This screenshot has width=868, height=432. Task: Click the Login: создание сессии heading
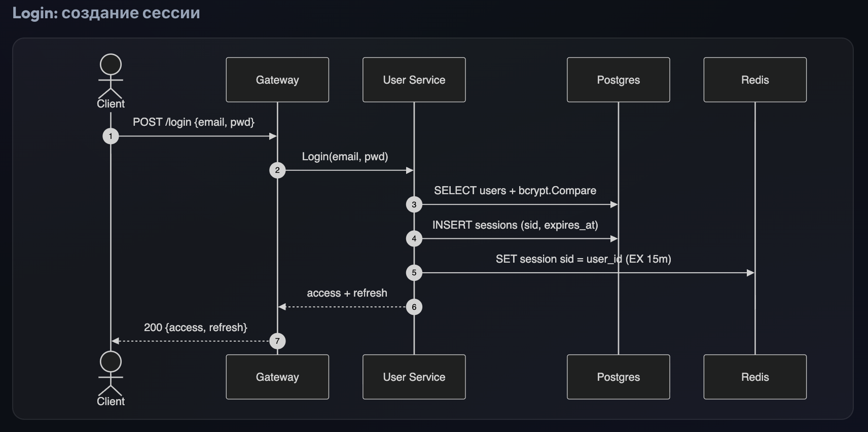106,13
